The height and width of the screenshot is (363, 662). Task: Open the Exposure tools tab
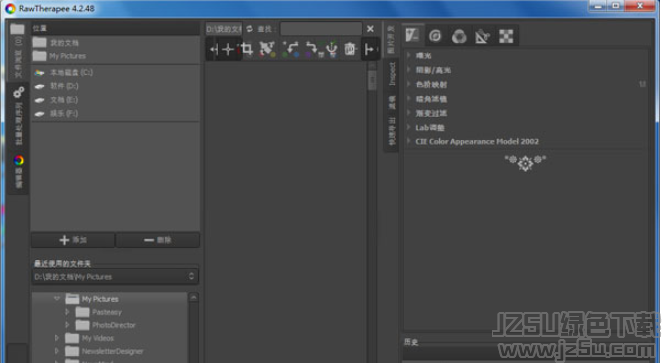click(412, 35)
